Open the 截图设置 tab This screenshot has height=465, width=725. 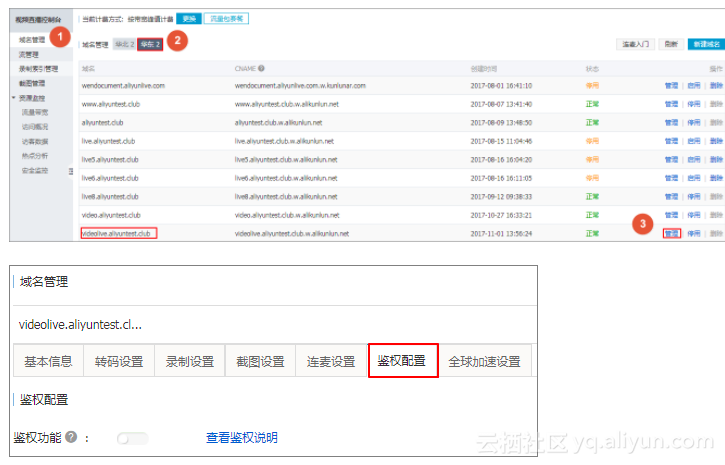[260, 361]
